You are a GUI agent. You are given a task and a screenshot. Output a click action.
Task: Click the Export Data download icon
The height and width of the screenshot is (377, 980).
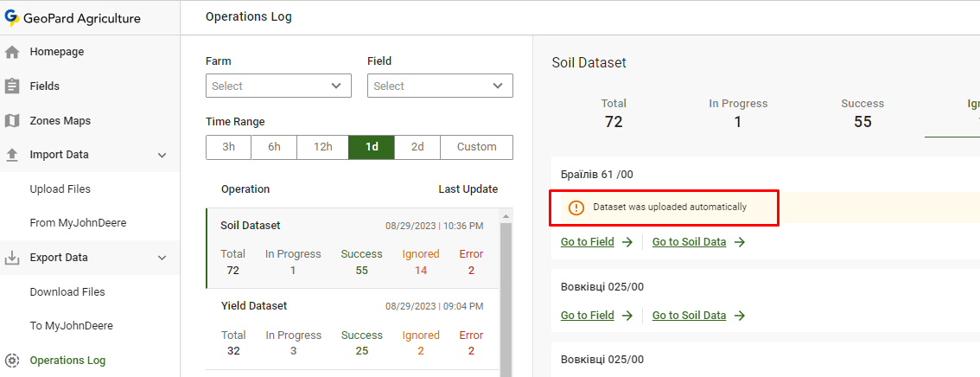[x=12, y=258]
